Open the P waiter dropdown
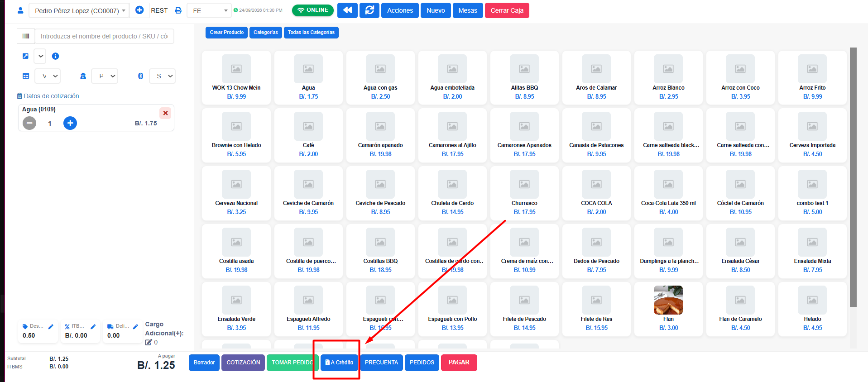The image size is (868, 382). [105, 76]
